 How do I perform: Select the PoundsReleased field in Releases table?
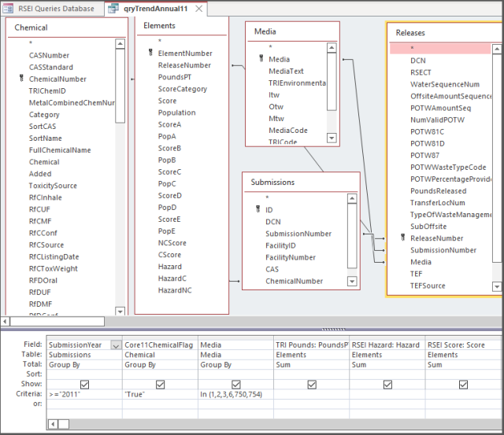(438, 190)
